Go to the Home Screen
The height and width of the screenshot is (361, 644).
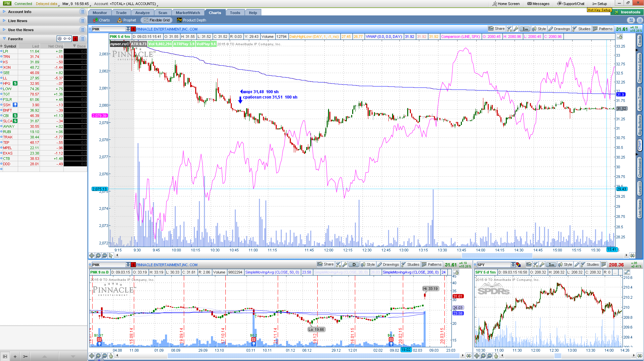506,4
